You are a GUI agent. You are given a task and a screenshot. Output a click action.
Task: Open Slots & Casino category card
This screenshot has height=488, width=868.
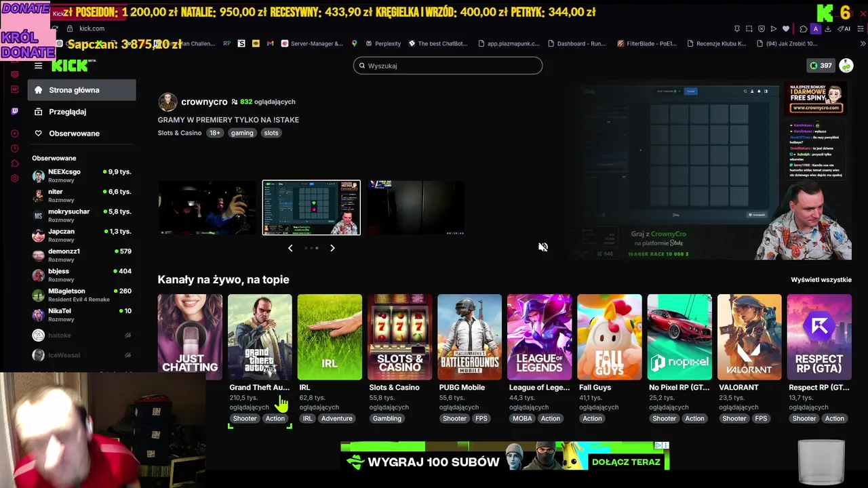[x=399, y=337]
